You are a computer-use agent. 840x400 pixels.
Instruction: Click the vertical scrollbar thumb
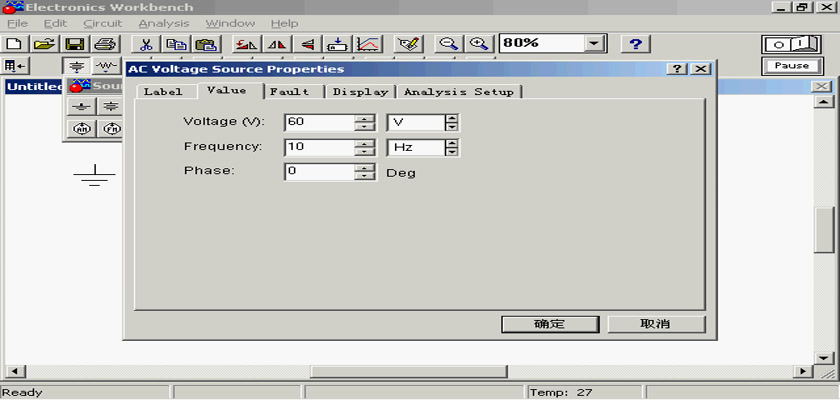point(823,229)
